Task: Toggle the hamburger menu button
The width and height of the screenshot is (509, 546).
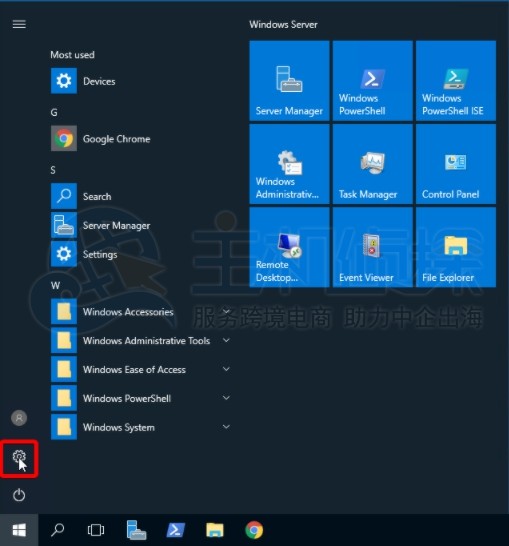Action: 19,24
